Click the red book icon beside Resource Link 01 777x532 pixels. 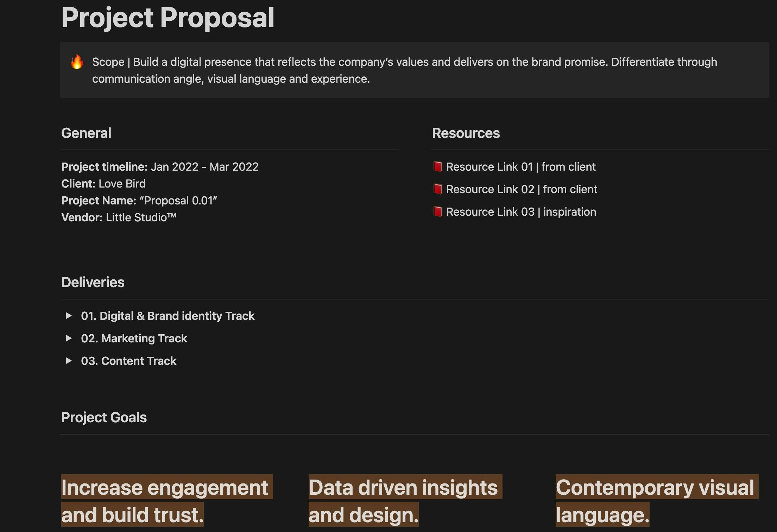(438, 167)
